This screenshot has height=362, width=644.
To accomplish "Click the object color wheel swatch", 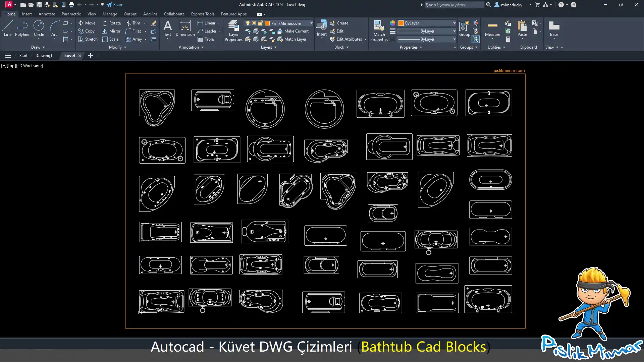I will [x=393, y=23].
